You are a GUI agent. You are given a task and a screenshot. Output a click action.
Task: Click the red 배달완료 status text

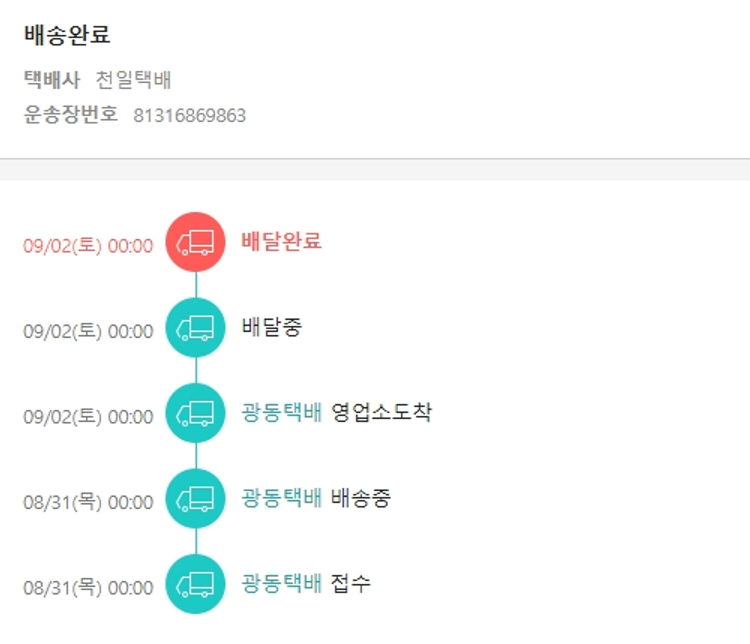click(x=281, y=241)
